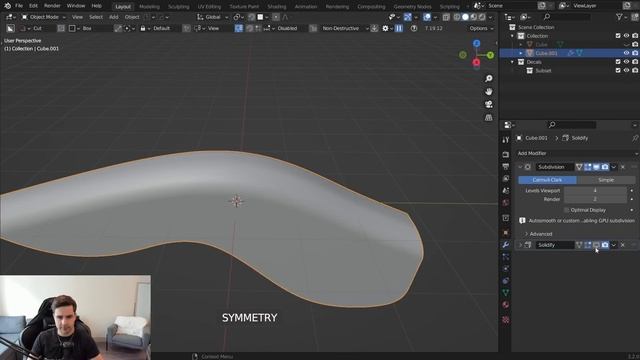Collapse the Decals collection in outliner

512,62
